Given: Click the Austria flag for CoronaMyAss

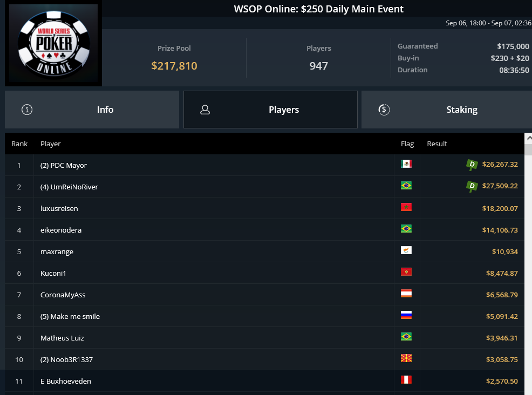Looking at the screenshot, I should [x=406, y=293].
